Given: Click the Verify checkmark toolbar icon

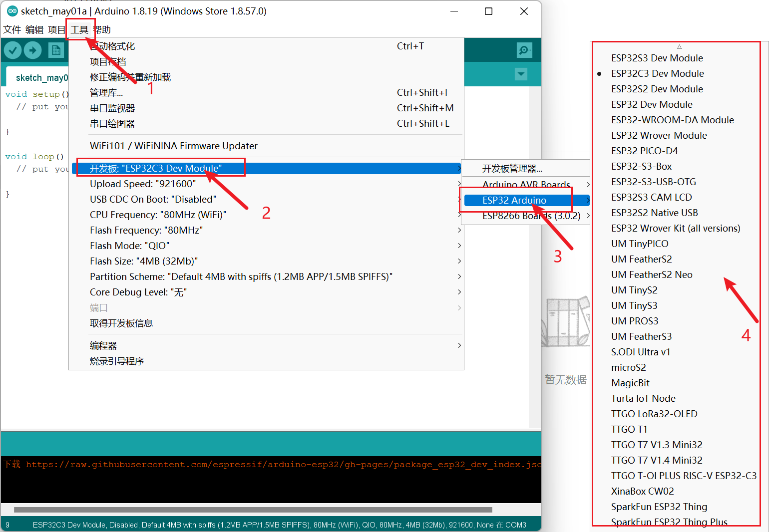Looking at the screenshot, I should pyautogui.click(x=12, y=50).
